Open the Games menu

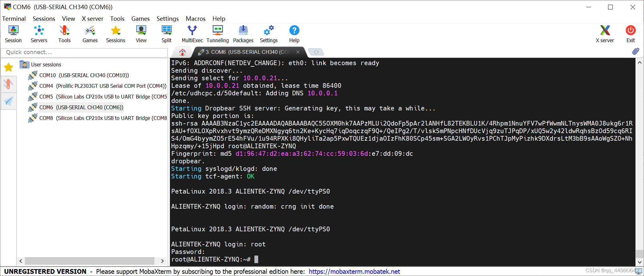click(x=140, y=19)
